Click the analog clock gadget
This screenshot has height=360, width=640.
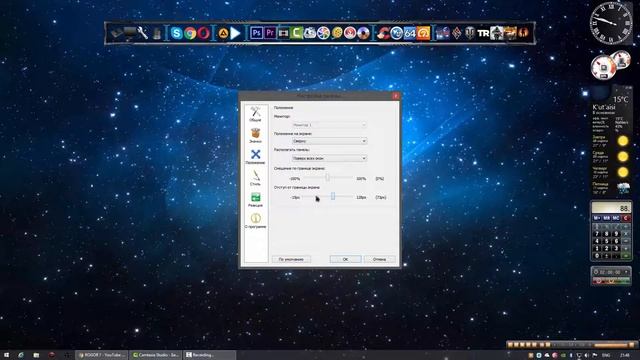[x=611, y=23]
